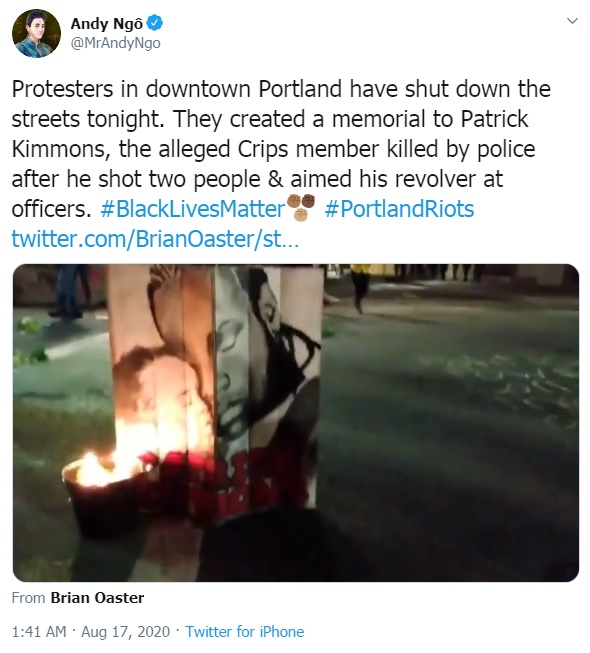590x653 pixels.
Task: Open Andy Ngô's profile avatar
Action: pos(37,33)
